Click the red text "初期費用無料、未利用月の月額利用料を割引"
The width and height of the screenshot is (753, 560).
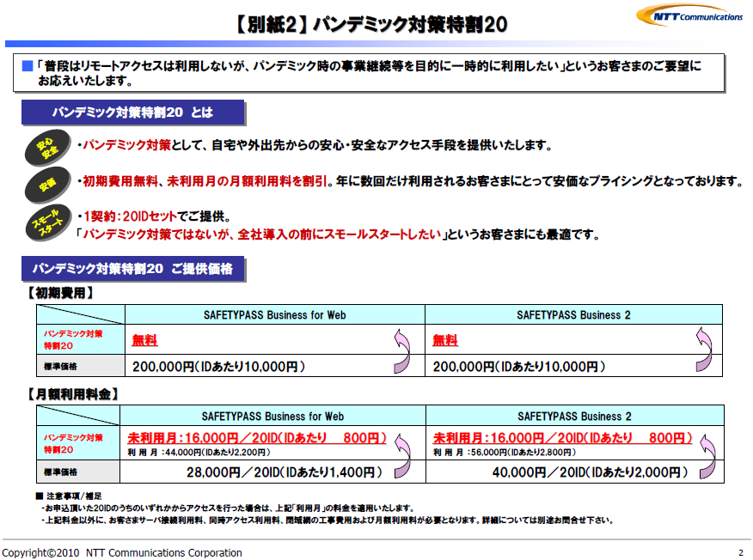click(x=205, y=181)
